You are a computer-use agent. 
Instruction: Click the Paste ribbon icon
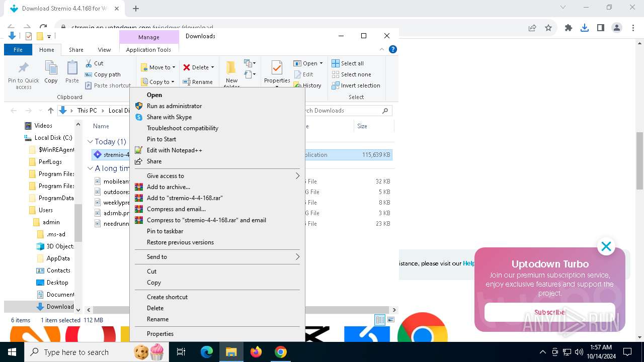[x=72, y=72]
